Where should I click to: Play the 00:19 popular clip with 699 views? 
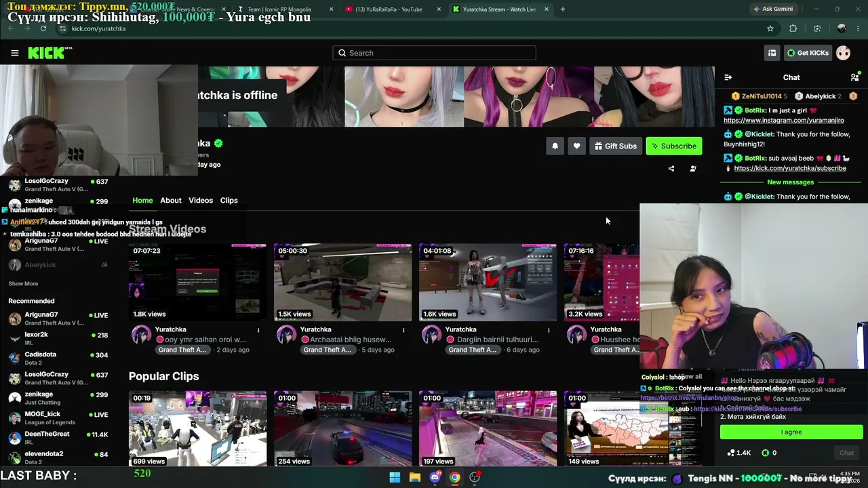pos(197,428)
